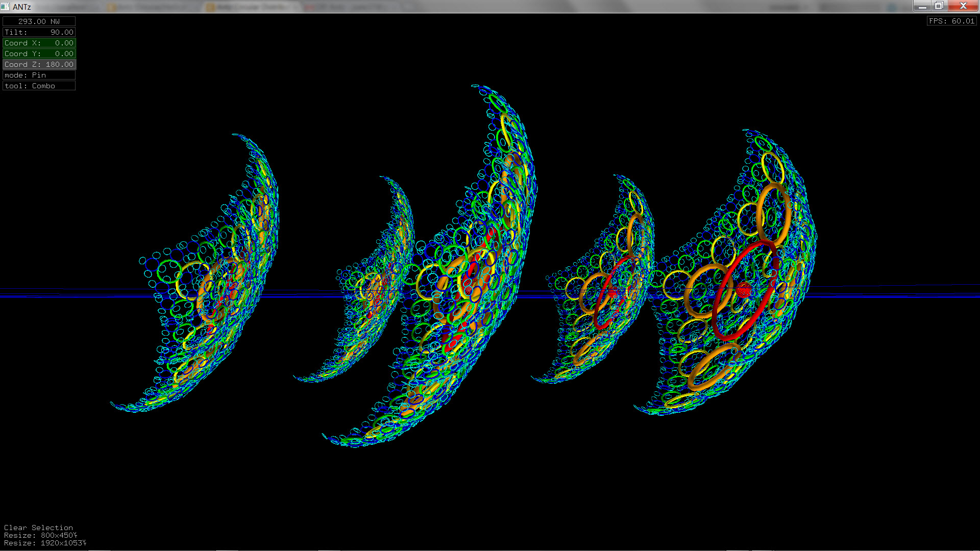Select the Coord Z 180.00 field
This screenshot has height=551, width=980.
tap(39, 64)
